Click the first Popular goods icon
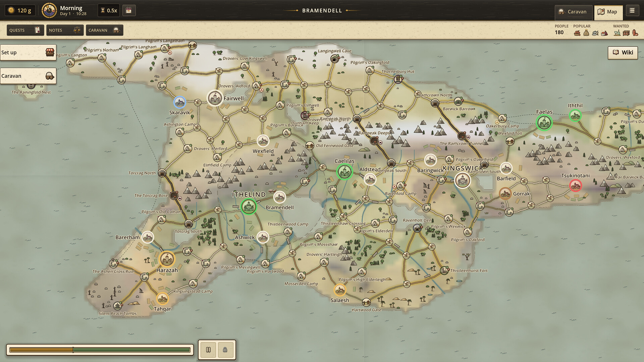The image size is (644, 362). (577, 33)
